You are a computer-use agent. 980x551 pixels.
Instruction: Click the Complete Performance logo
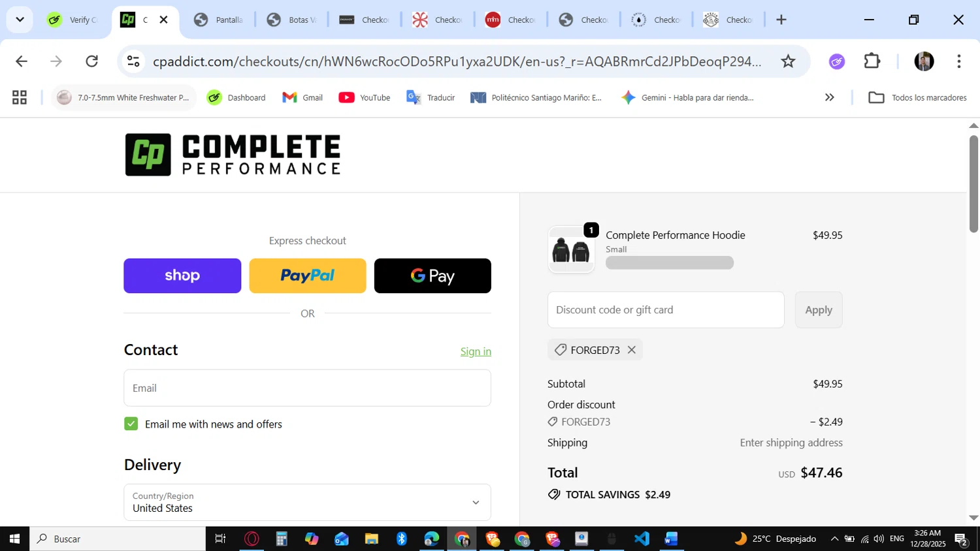[233, 155]
